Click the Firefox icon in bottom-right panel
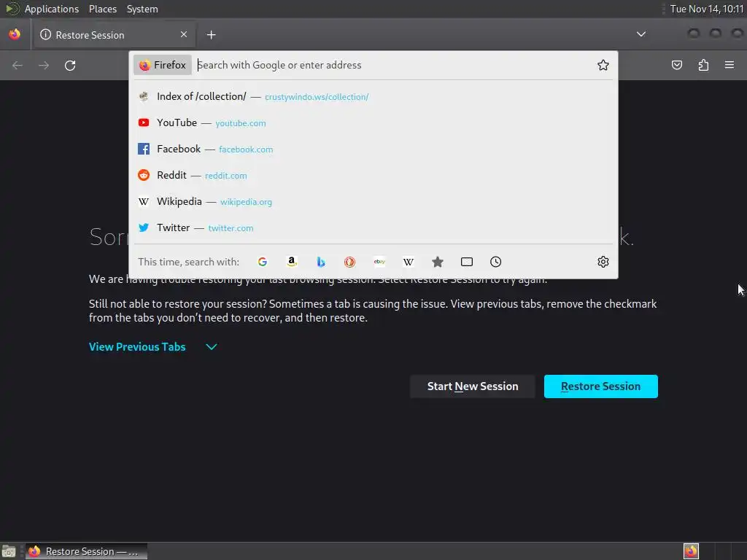The height and width of the screenshot is (560, 747). (x=691, y=551)
